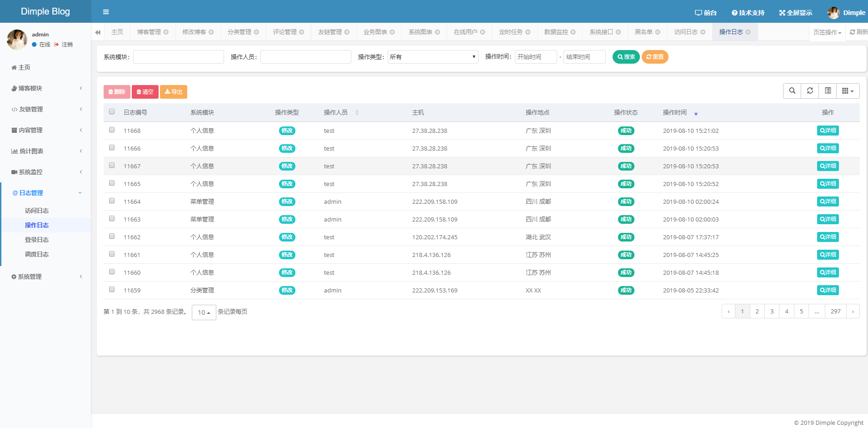Check the row checkbox for log 11665

coord(112,183)
